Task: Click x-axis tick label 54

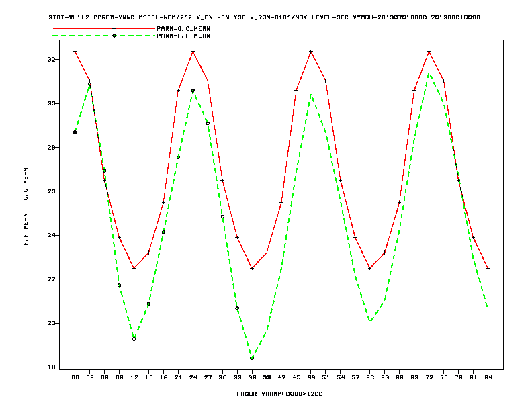Action: tap(341, 377)
